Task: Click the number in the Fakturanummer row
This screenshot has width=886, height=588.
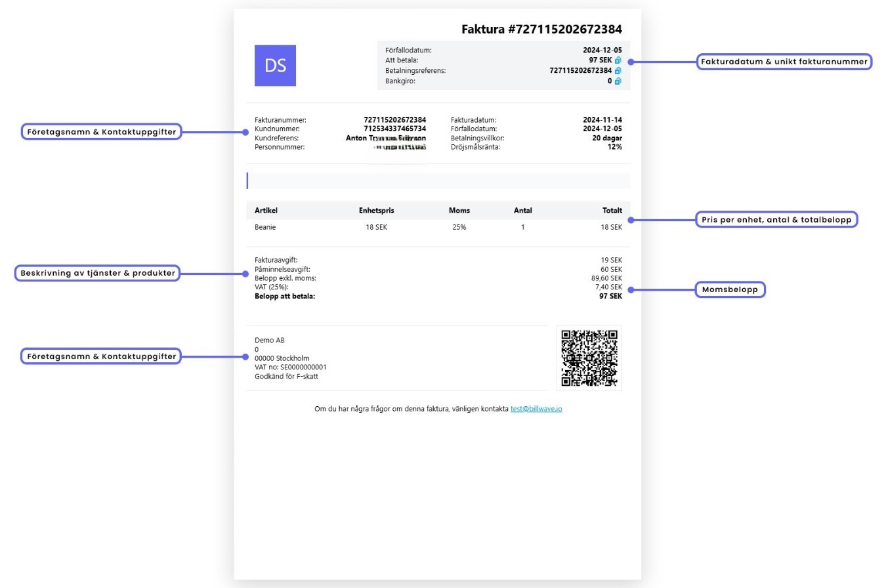Action: (394, 120)
